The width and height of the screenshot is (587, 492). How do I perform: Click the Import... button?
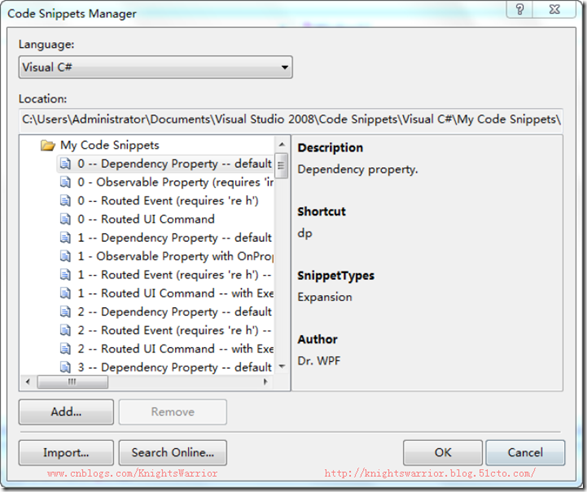[66, 452]
